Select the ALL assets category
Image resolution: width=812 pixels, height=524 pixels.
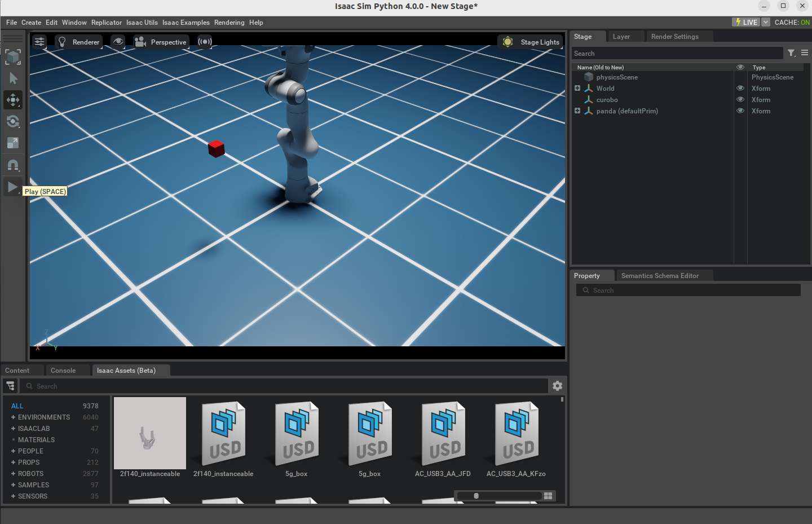pyautogui.click(x=17, y=406)
